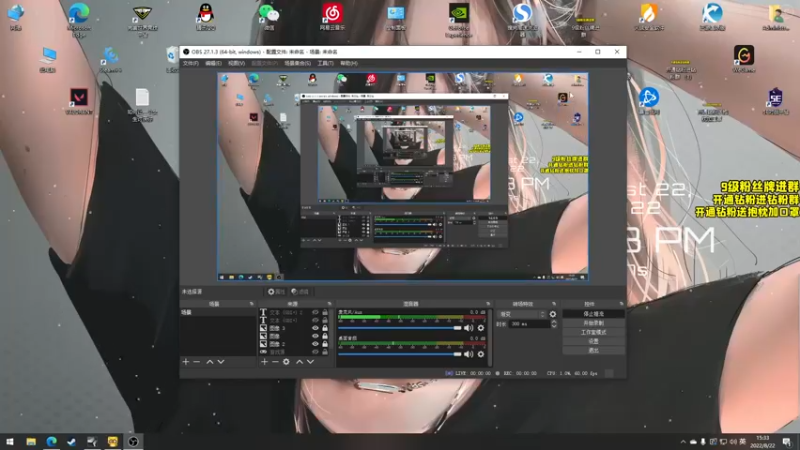
Task: Open the Microsoft Edge desktop shortcut
Action: [79, 19]
